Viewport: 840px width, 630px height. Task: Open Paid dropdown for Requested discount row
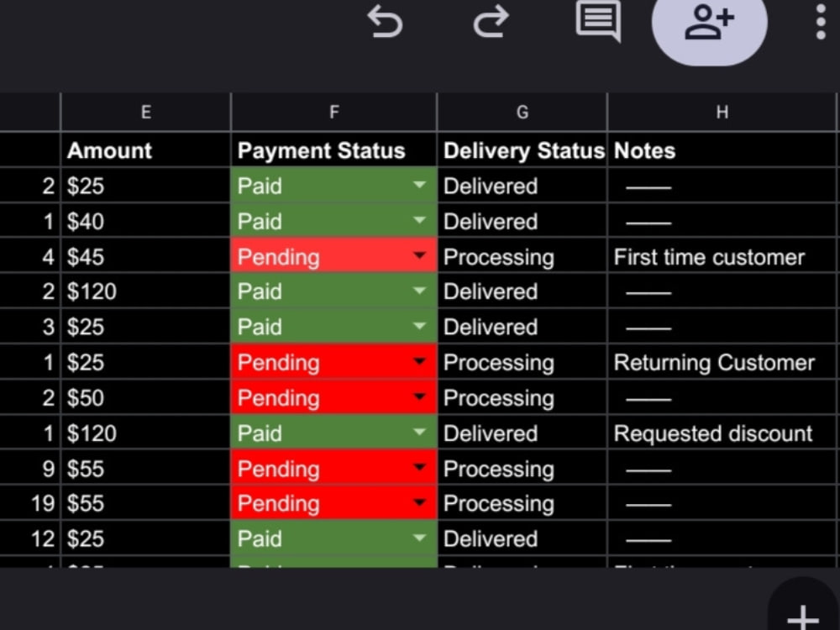[x=419, y=433]
